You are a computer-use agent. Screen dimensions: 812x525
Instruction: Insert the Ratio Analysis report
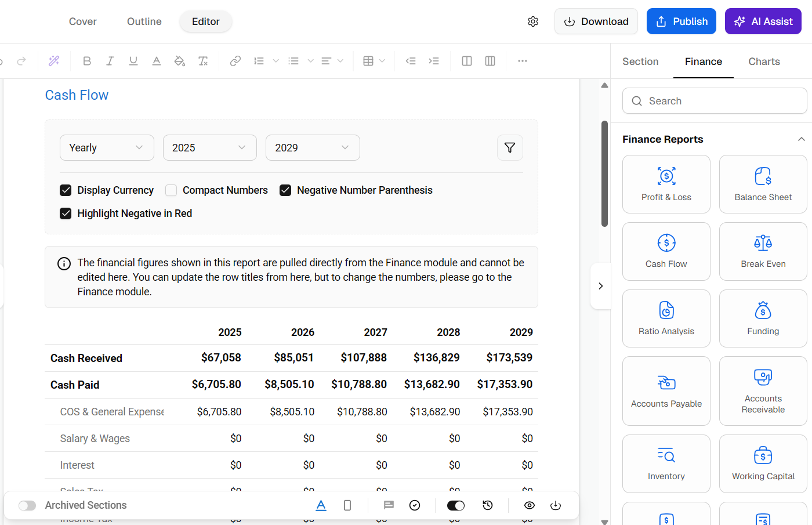pyautogui.click(x=666, y=318)
